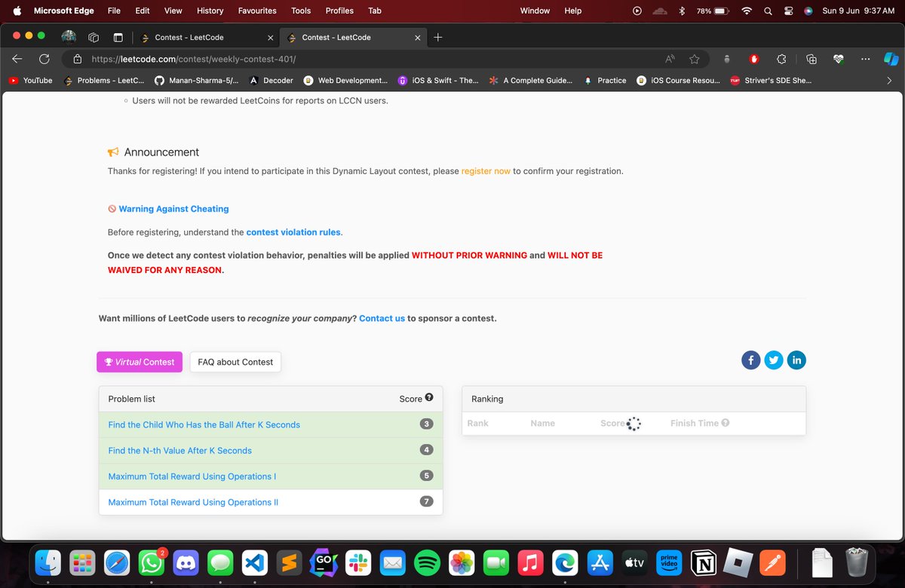Open Warning Against Cheating link
Viewport: 905px width, 588px height.
point(173,209)
